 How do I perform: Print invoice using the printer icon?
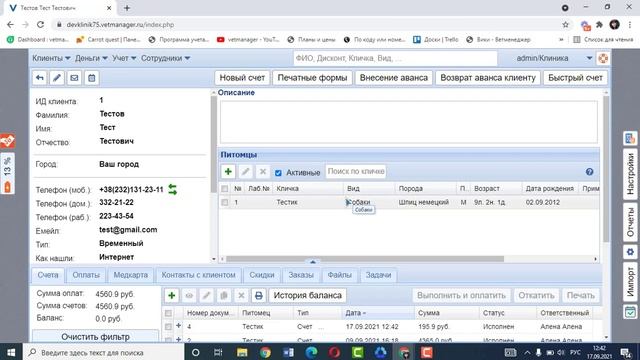coord(258,296)
